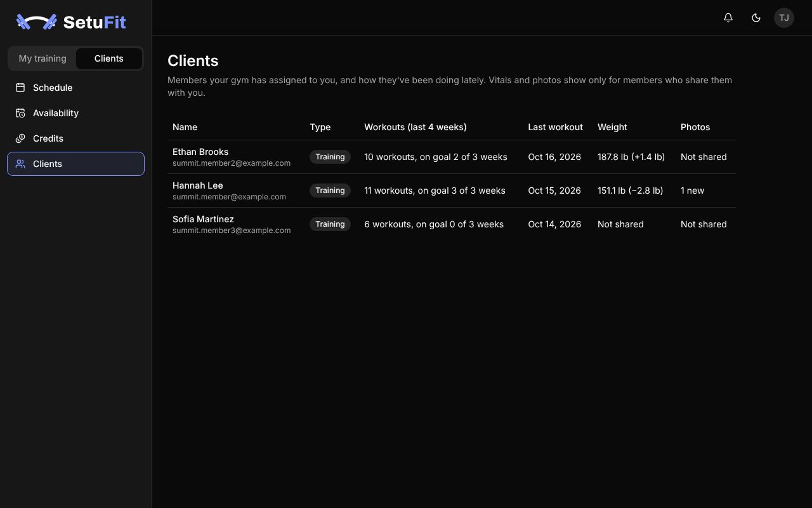
Task: Click the Last workout column header
Action: pos(555,127)
